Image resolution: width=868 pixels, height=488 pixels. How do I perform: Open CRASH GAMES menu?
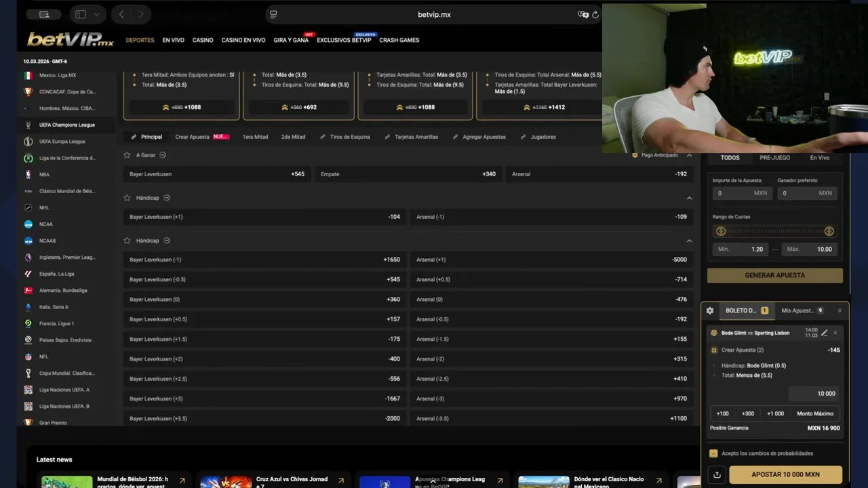[x=399, y=40]
